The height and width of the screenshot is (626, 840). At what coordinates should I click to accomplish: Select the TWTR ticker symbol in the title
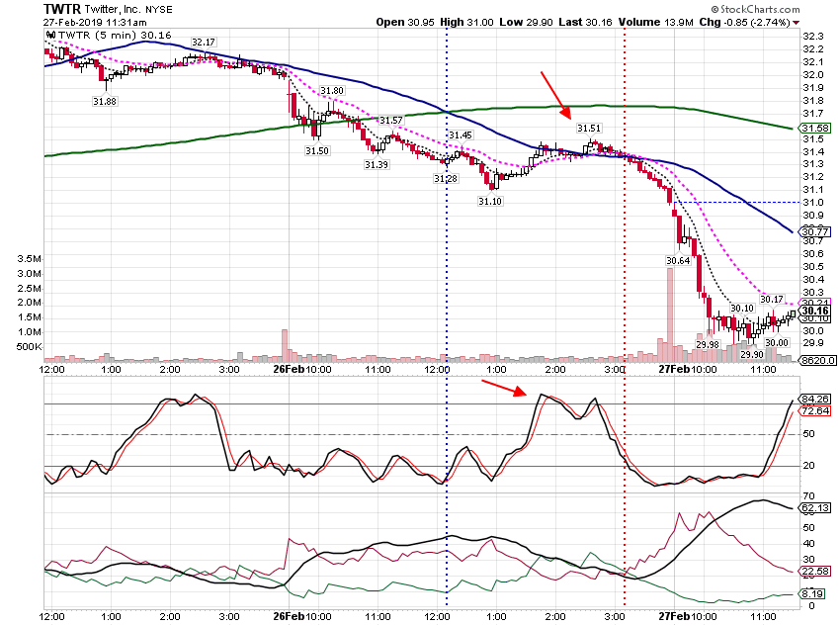(x=61, y=9)
